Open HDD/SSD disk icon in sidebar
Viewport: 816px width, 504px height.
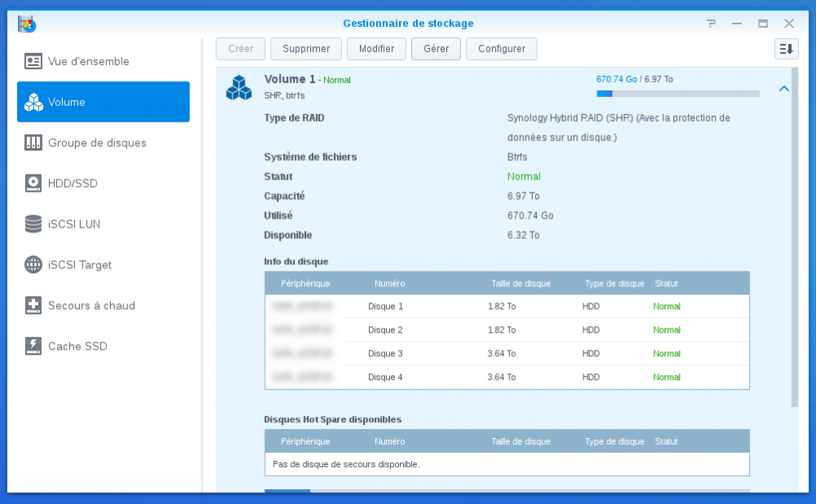33,183
